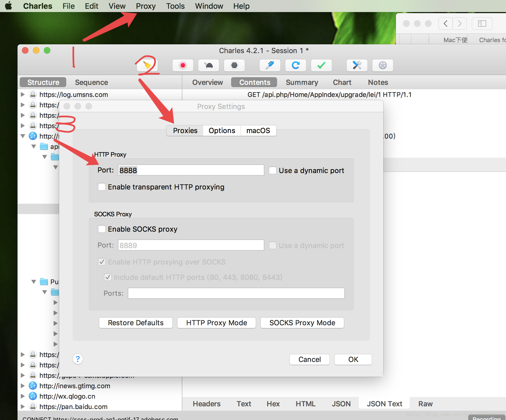Toggle Include default HTTP ports checkbox
Image resolution: width=506 pixels, height=420 pixels.
[108, 277]
